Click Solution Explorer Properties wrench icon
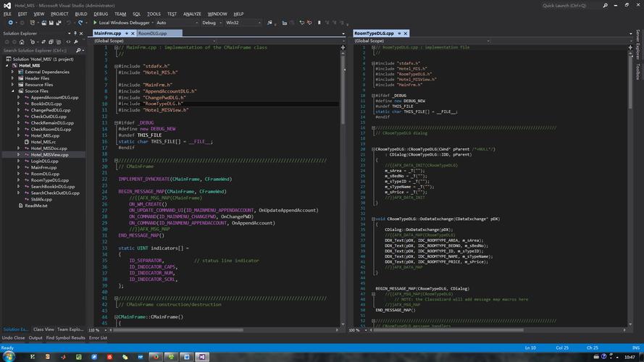This screenshot has width=644, height=362. [x=75, y=42]
